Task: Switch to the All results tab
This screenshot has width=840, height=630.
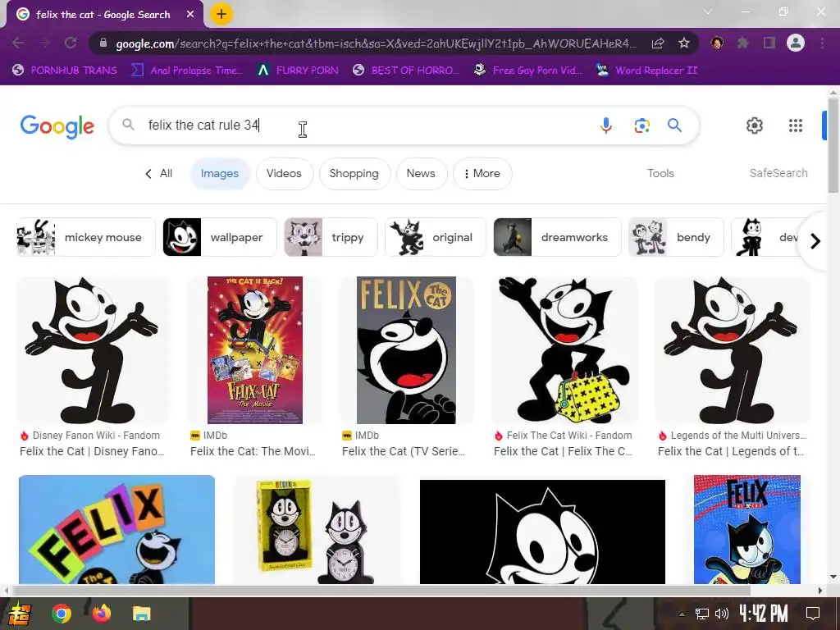Action: click(166, 174)
